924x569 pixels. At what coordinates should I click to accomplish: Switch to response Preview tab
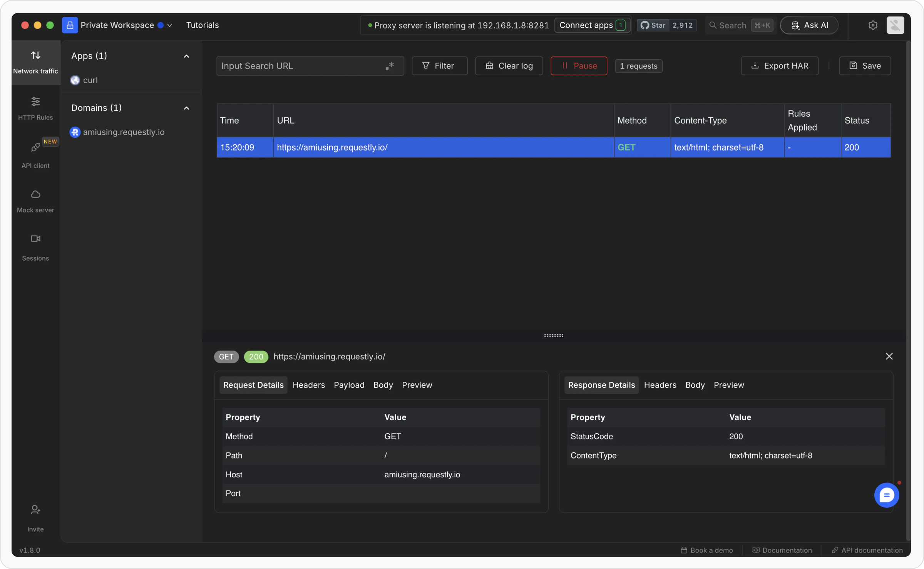coord(728,385)
